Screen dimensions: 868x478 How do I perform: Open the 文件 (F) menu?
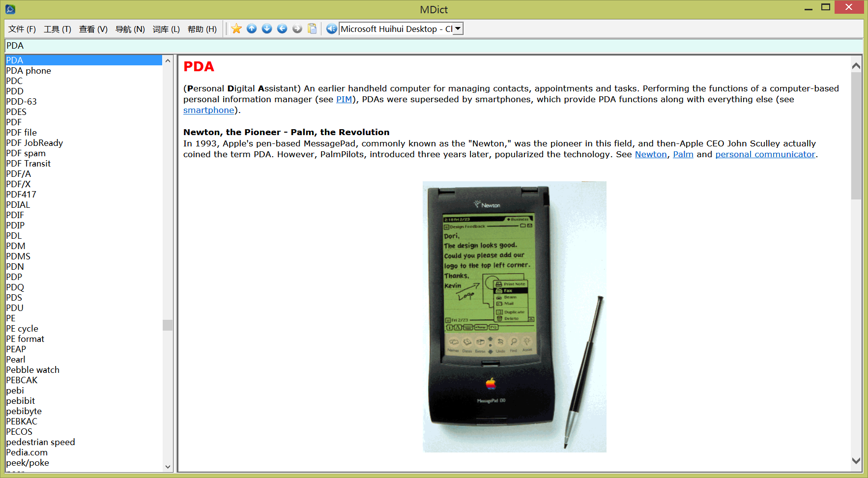coord(22,29)
